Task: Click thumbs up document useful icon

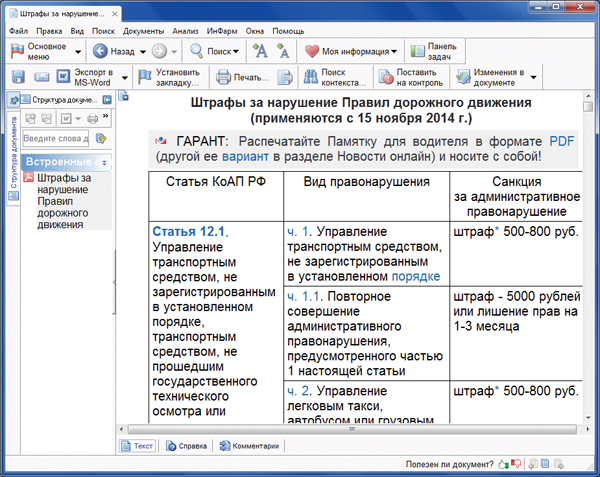Action: 504,464
